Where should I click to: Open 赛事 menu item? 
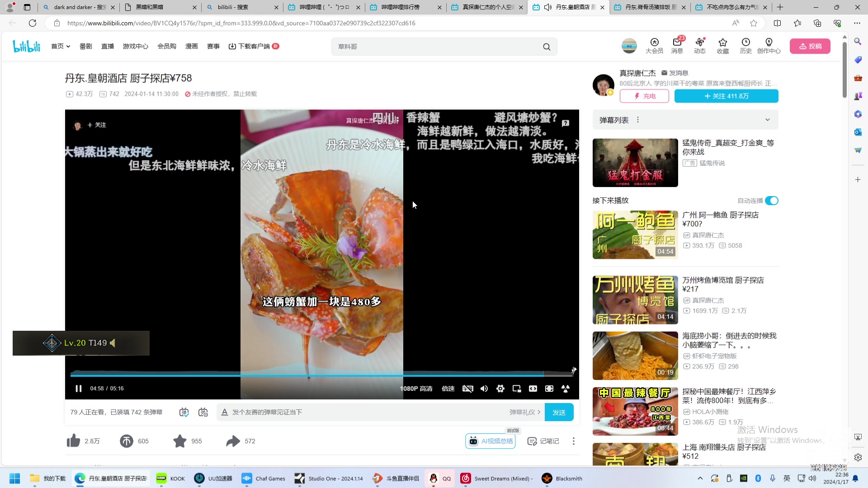click(x=213, y=46)
